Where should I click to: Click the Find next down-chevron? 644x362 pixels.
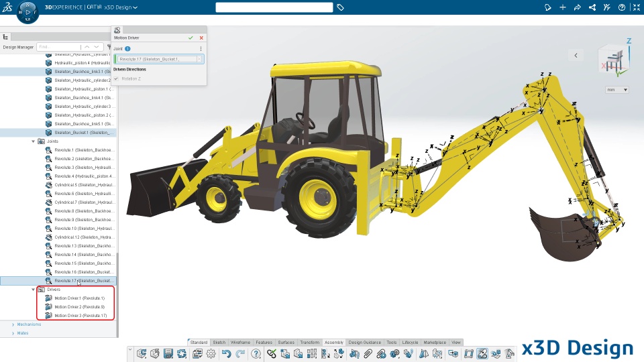pos(97,47)
